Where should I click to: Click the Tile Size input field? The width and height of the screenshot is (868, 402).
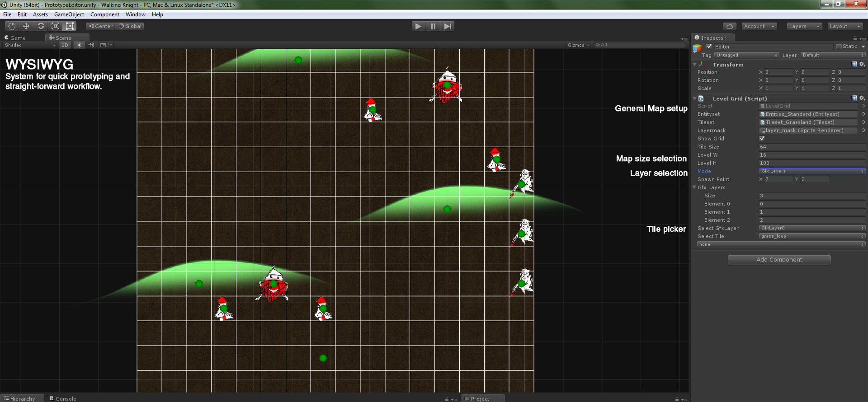[812, 147]
